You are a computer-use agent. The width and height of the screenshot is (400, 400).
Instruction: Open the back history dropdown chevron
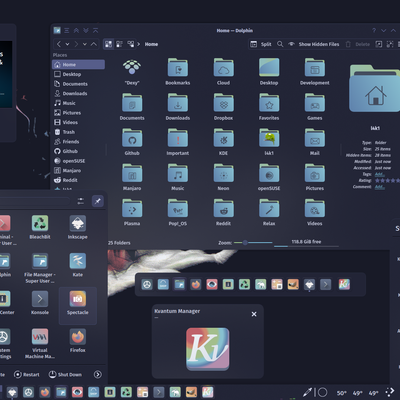click(x=67, y=44)
